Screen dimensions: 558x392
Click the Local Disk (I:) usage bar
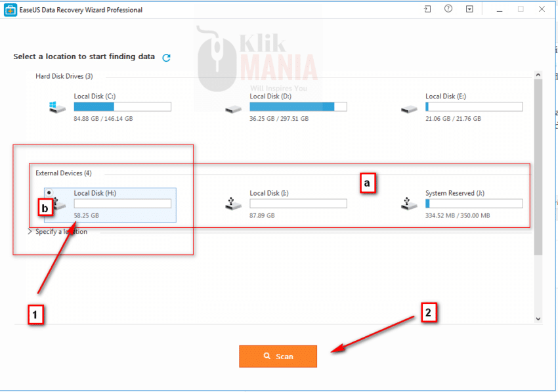pyautogui.click(x=298, y=204)
